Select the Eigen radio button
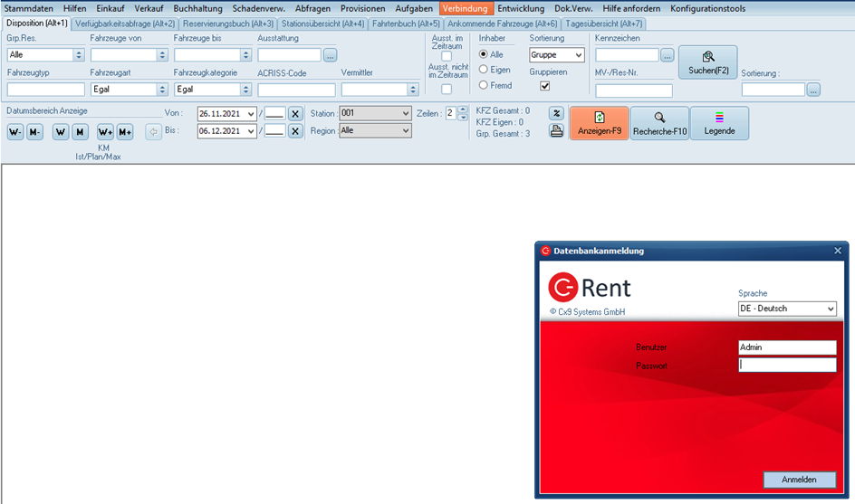This screenshot has height=504, width=855. (484, 70)
